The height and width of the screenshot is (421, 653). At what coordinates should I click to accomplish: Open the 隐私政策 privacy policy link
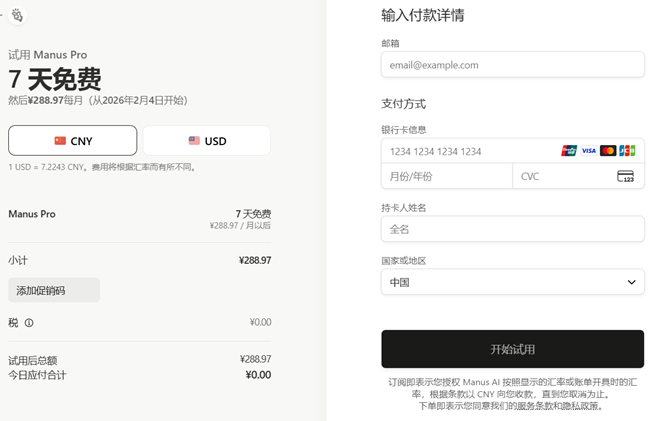pyautogui.click(x=581, y=406)
